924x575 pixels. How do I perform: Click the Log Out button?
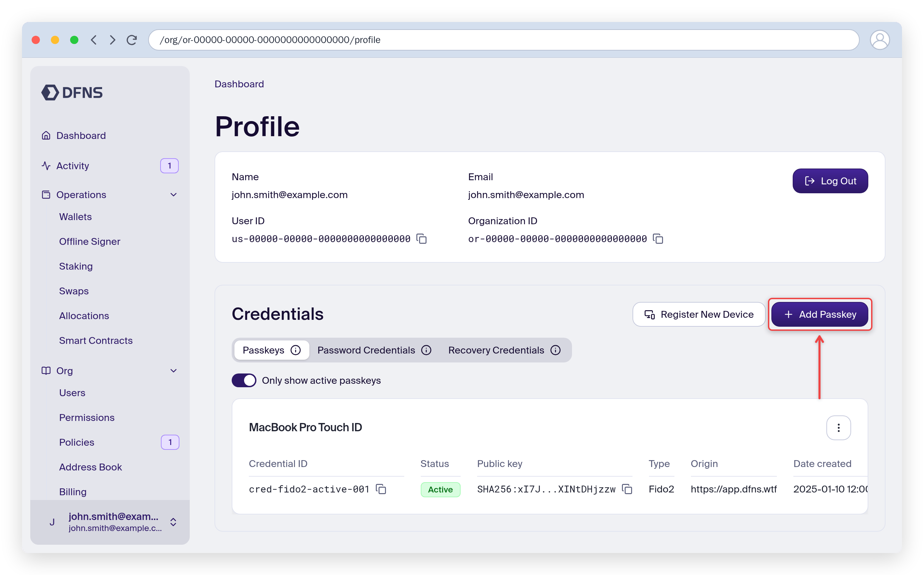(x=830, y=181)
